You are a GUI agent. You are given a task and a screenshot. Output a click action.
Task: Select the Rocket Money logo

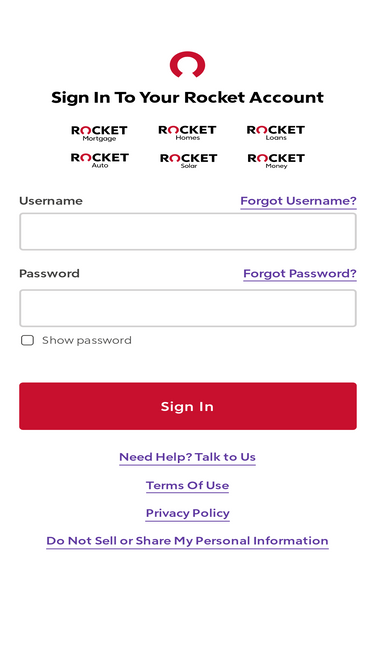coord(276,161)
